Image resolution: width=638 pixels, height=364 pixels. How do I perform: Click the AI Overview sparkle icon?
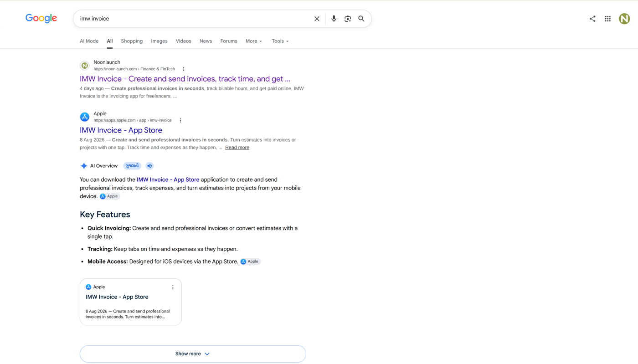(x=84, y=166)
